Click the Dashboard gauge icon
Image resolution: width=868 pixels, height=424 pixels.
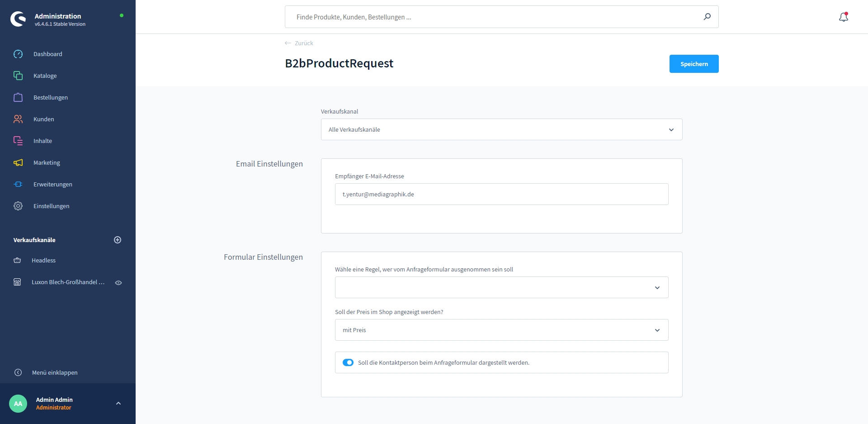click(18, 54)
